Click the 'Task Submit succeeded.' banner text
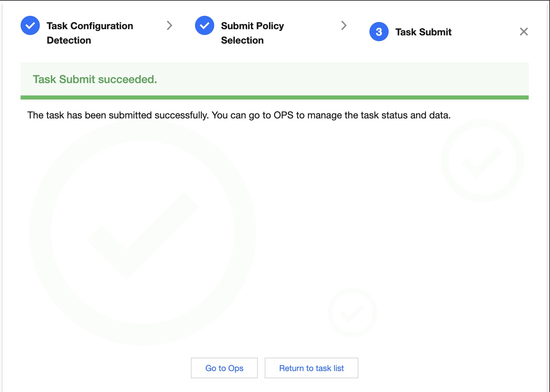This screenshot has height=392, width=550. coord(95,79)
